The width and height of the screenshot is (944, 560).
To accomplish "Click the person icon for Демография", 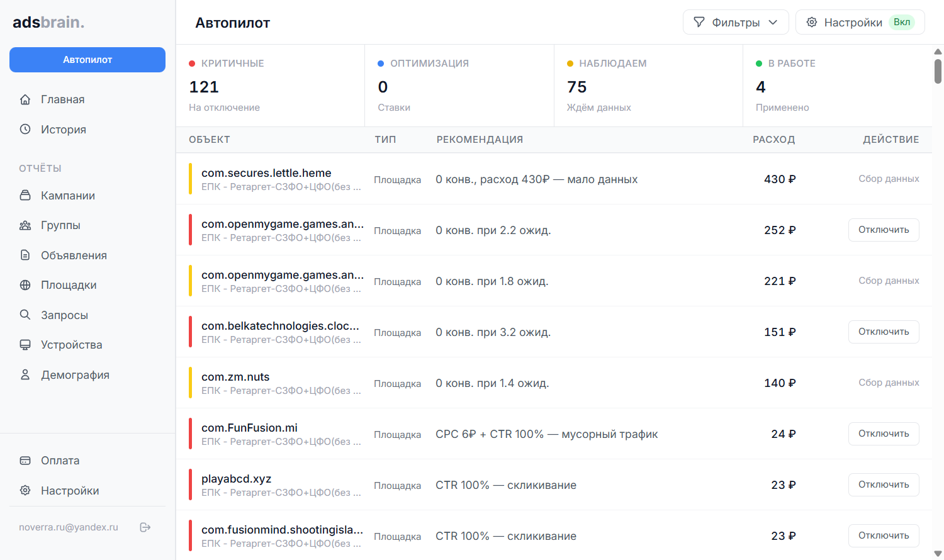I will pyautogui.click(x=25, y=374).
